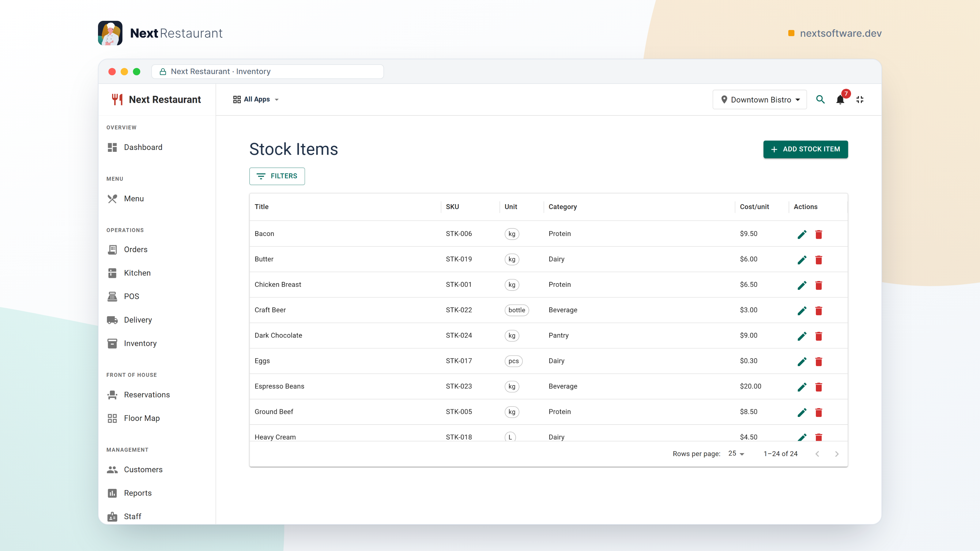Delete the Butter stock item
Image resolution: width=980 pixels, height=551 pixels.
click(819, 260)
